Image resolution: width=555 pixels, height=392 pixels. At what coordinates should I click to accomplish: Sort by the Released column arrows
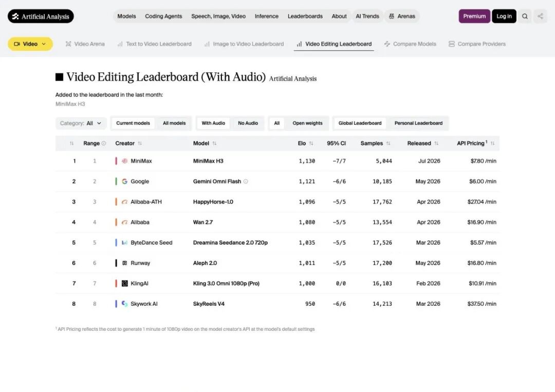coord(436,143)
